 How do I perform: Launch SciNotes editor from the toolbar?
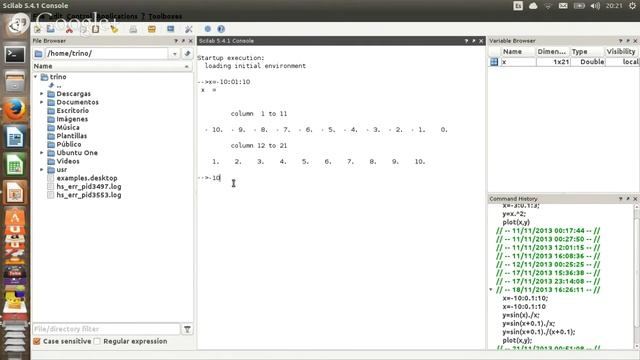pos(38,29)
